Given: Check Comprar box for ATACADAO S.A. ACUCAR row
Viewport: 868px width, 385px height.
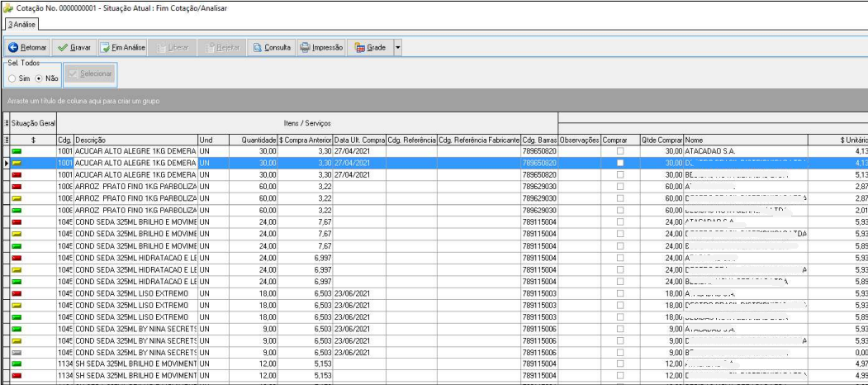Looking at the screenshot, I should click(620, 150).
